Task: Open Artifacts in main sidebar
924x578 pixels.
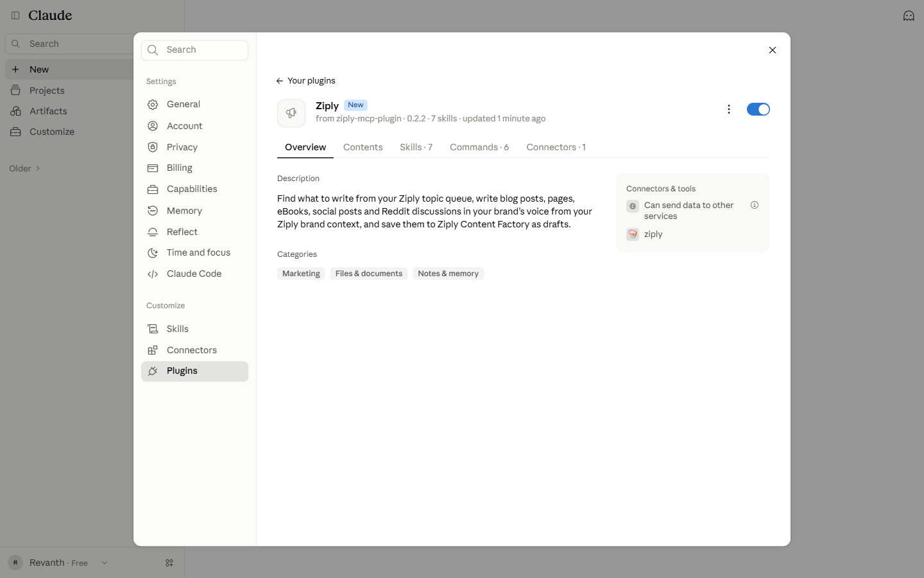Action: tap(48, 111)
